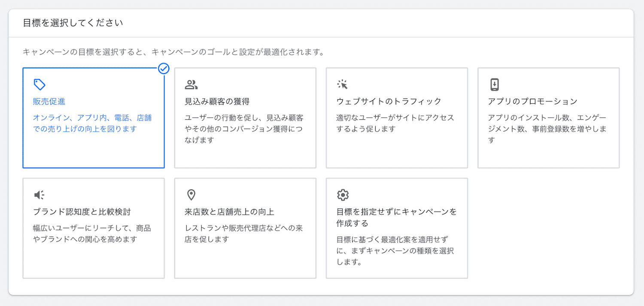Click the cursor click icon for ウェブサイトのトラフィック
Screen dimensions: 644x306
342,84
